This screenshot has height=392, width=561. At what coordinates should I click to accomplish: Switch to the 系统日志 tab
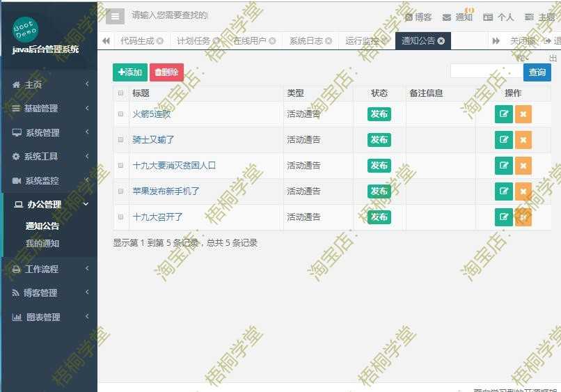click(x=306, y=41)
